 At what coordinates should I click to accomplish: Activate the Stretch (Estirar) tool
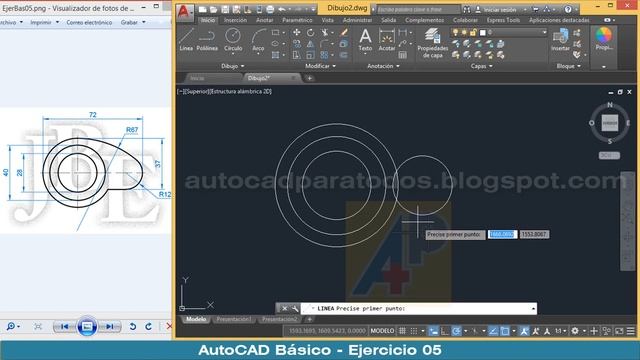297,55
